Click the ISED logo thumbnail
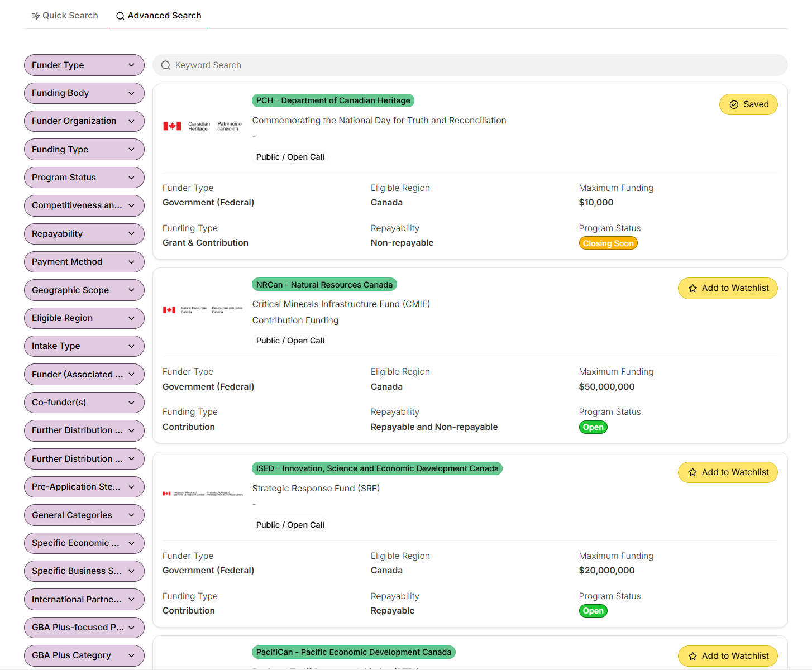 203,494
